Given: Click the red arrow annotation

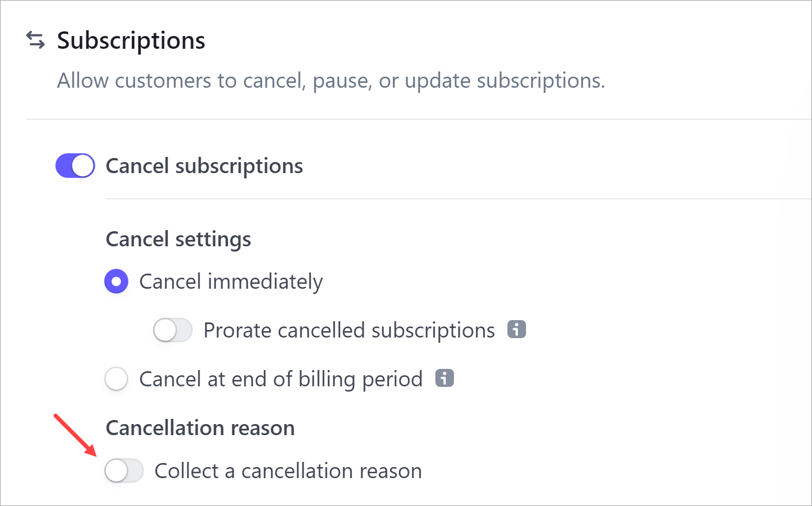Looking at the screenshot, I should (75, 434).
